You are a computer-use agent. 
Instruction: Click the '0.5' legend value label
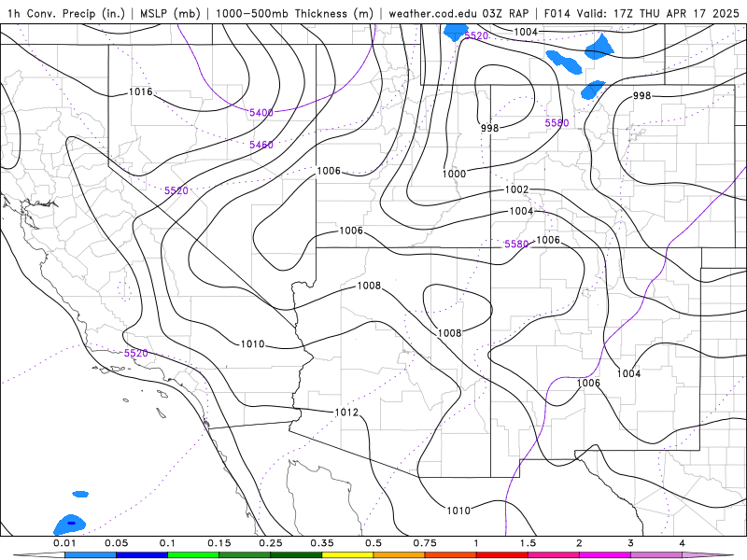coord(373,543)
